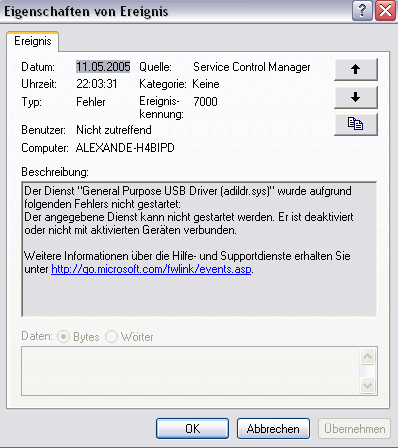
Task: Select the Bytes radio button
Action: 63,336
